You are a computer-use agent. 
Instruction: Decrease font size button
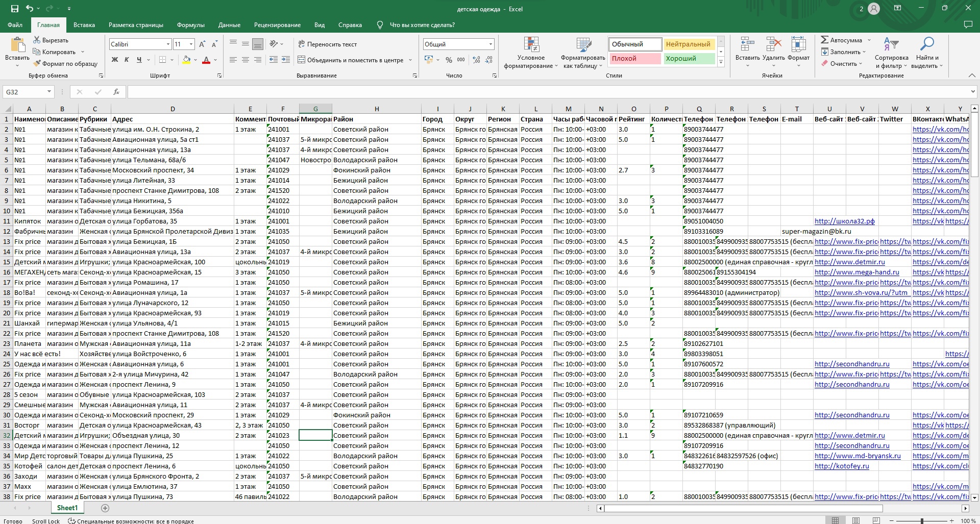214,44
